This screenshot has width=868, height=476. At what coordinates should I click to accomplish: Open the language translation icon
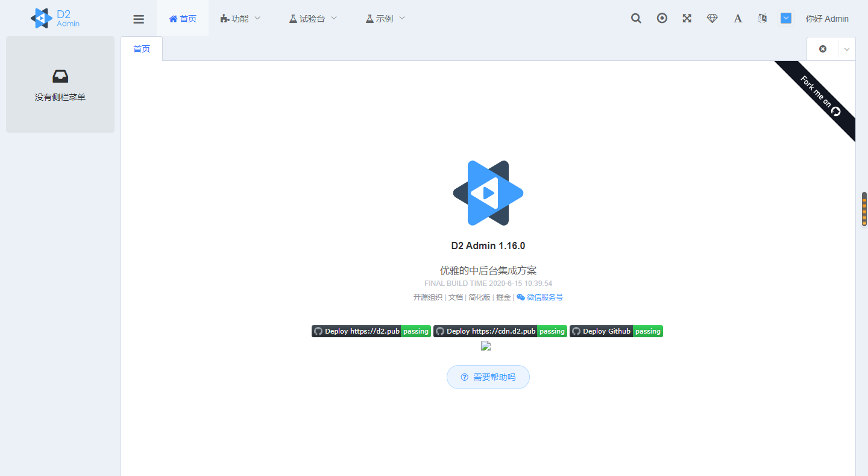(x=763, y=18)
